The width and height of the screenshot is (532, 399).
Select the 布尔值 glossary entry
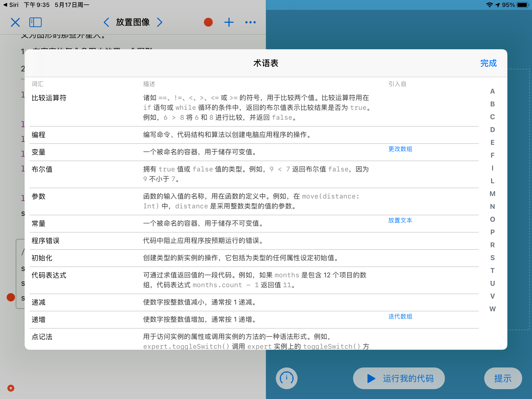(42, 169)
